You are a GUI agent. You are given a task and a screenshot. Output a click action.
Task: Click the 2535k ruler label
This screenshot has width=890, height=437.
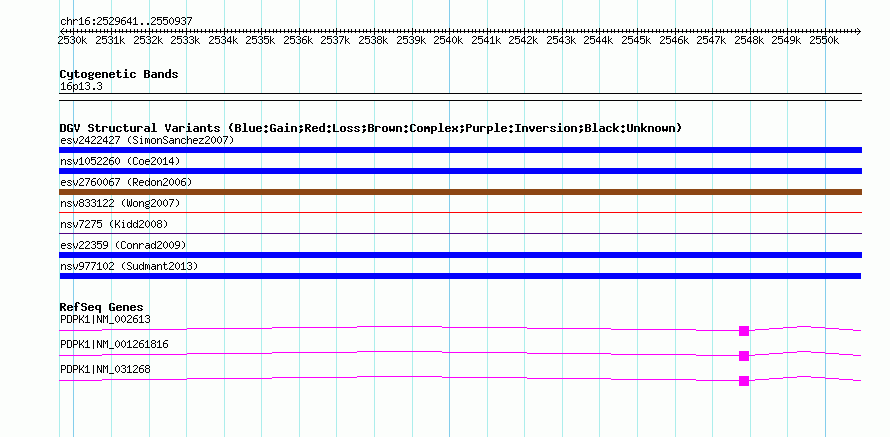(260, 41)
